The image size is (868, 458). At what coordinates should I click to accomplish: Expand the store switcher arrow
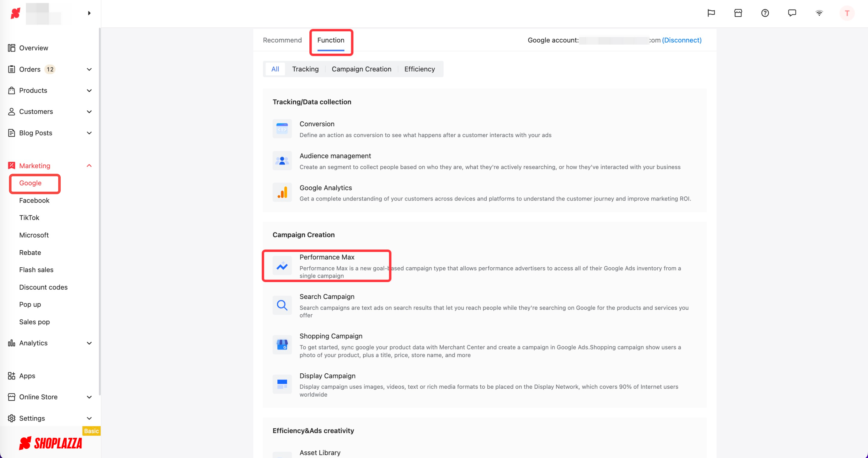(89, 13)
